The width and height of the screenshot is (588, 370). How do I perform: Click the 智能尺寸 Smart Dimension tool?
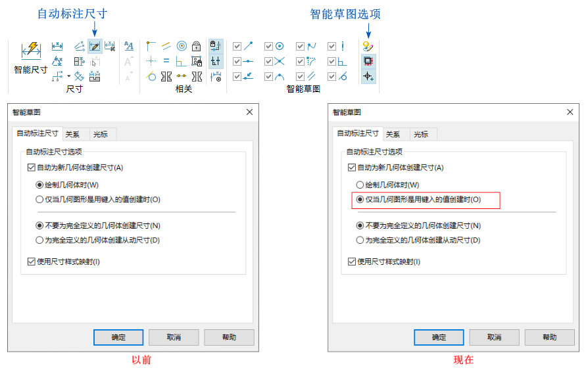[30, 57]
